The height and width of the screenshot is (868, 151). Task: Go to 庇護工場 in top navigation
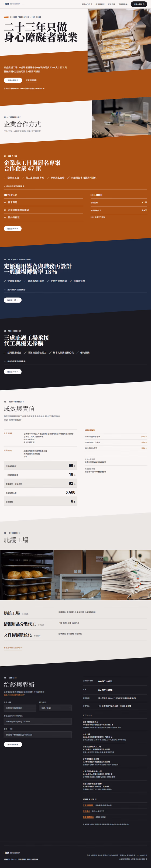pos(111,4)
